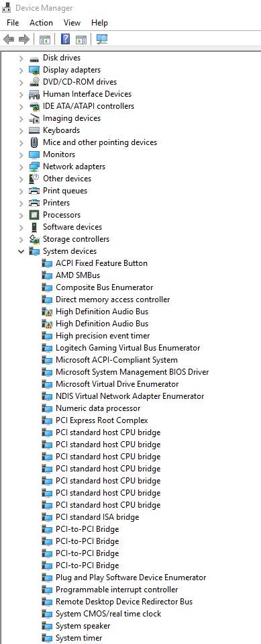Click the System devices folder icon
The height and width of the screenshot is (644, 261).
pyautogui.click(x=34, y=251)
